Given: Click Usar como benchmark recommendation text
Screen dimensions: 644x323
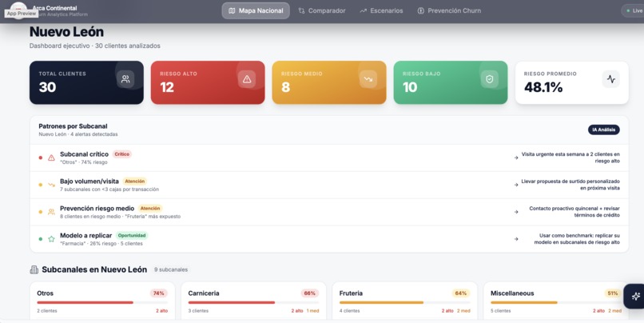Looking at the screenshot, I should coord(577,239).
